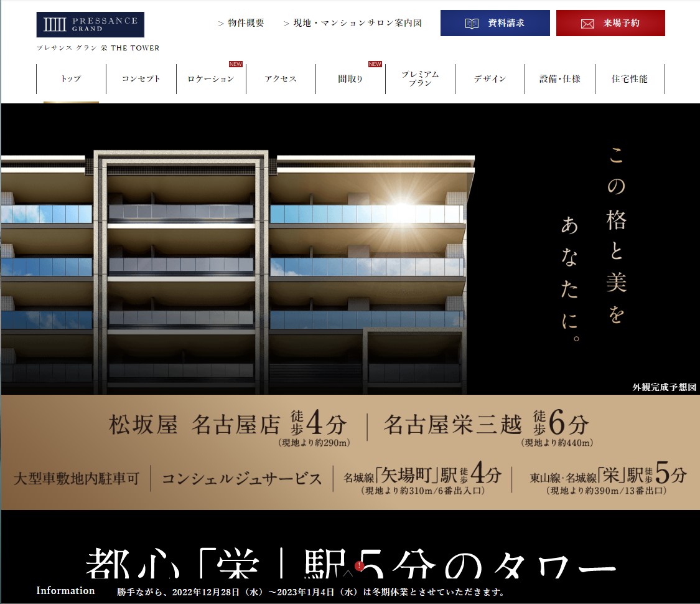700x604 pixels.
Task: Click the 矢場町駅 徒歩4分 text
Action: pyautogui.click(x=422, y=478)
